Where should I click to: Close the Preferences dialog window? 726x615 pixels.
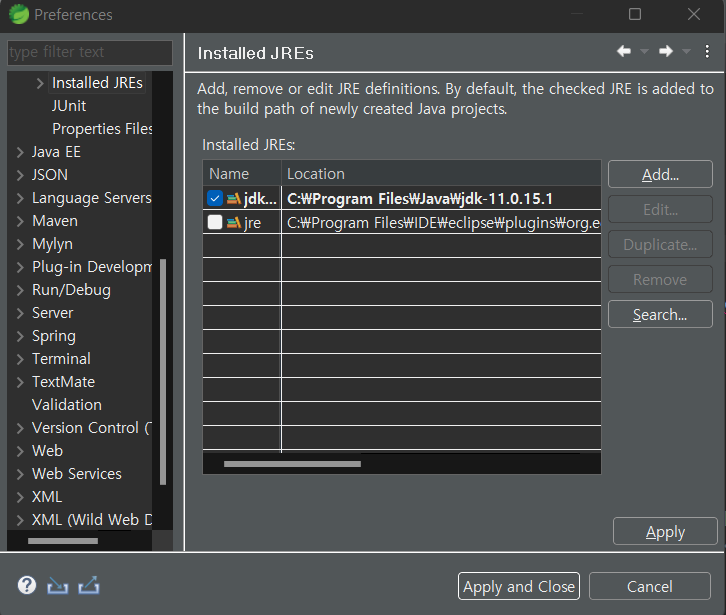pos(694,14)
